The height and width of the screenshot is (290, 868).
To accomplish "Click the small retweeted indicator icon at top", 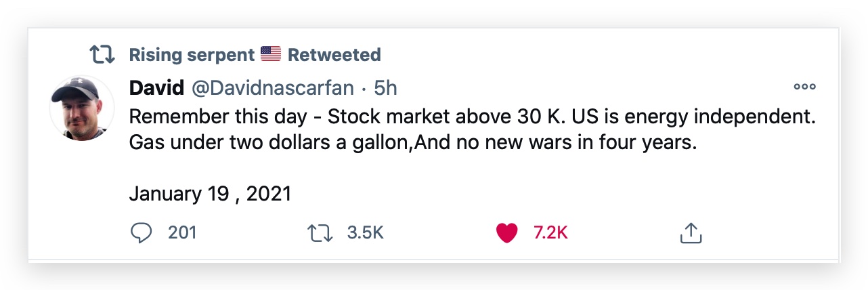I will 102,55.
